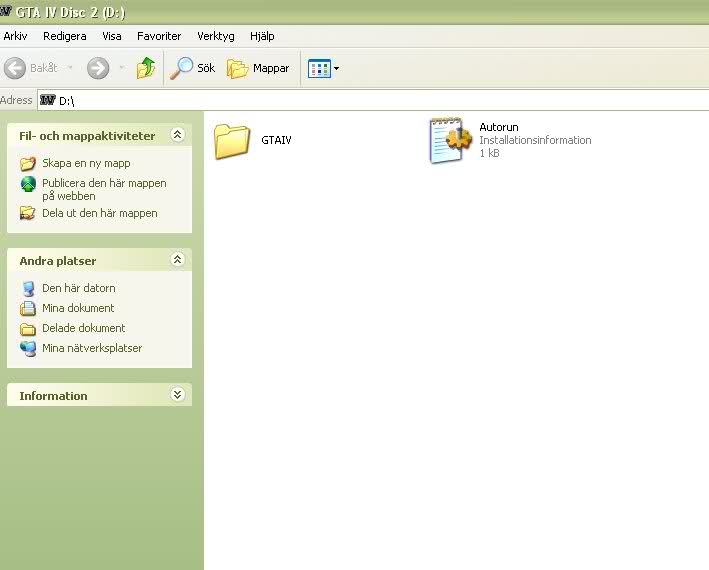Select the Autorun installation file
This screenshot has height=570, width=709.
(x=452, y=140)
